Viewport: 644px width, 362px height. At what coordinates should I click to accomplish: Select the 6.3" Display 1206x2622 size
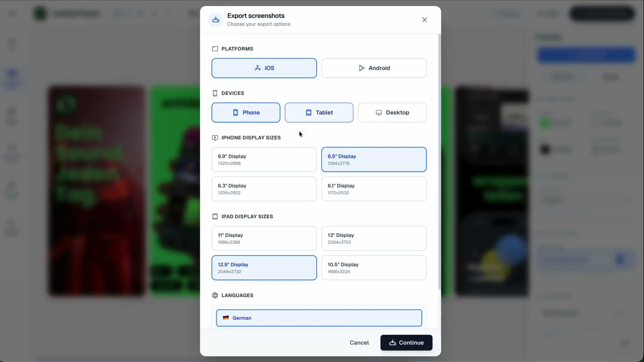tap(264, 189)
